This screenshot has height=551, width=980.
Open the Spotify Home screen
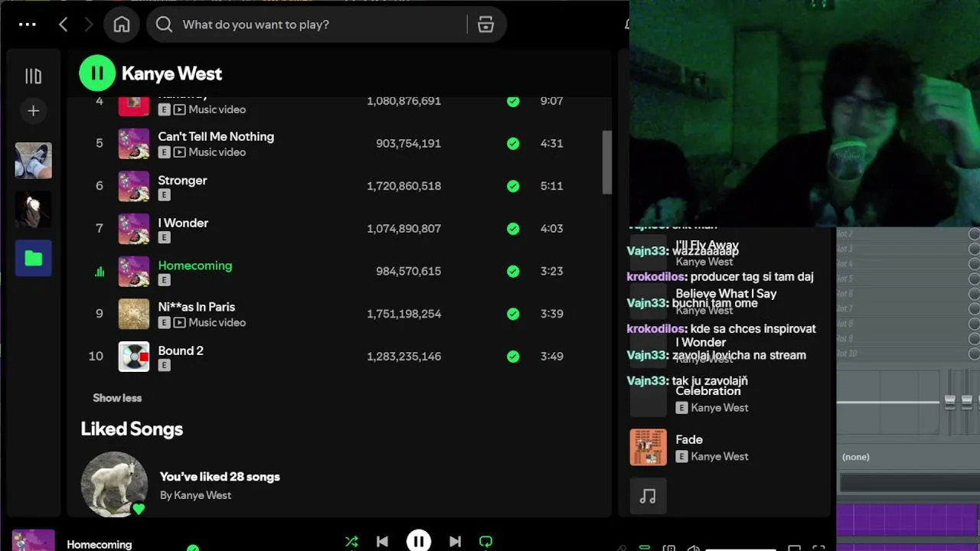(x=122, y=24)
